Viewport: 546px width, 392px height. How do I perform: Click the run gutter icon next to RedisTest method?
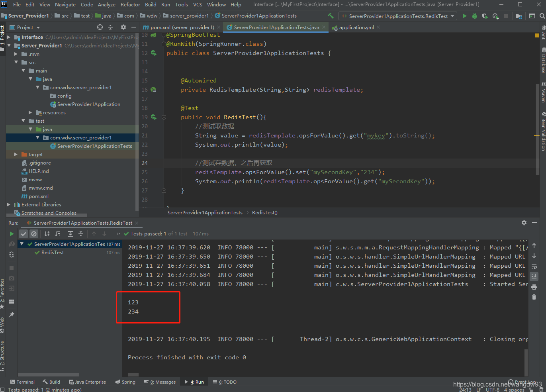154,117
